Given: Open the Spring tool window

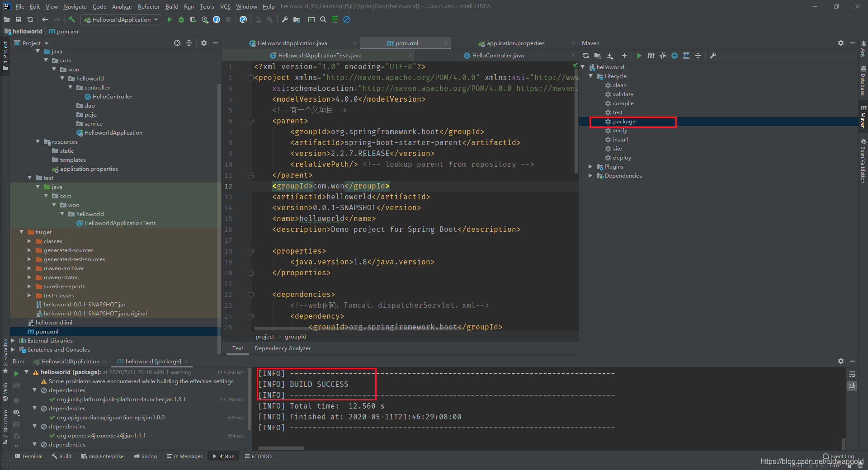Looking at the screenshot, I should [145, 456].
